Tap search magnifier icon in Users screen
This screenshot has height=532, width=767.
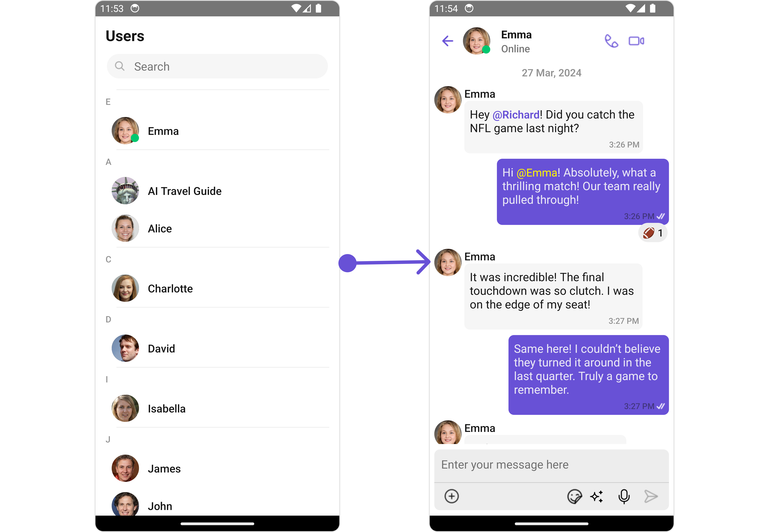(120, 66)
